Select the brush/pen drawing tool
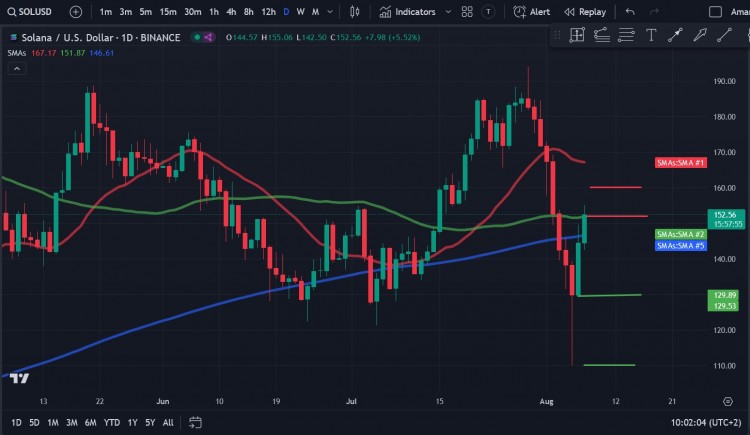This screenshot has width=750, height=435. click(700, 35)
